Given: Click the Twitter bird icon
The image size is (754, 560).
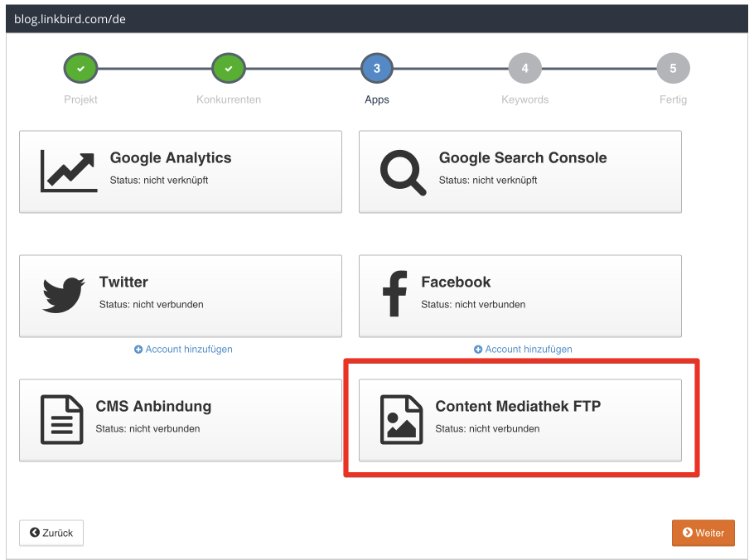Looking at the screenshot, I should pos(64,295).
